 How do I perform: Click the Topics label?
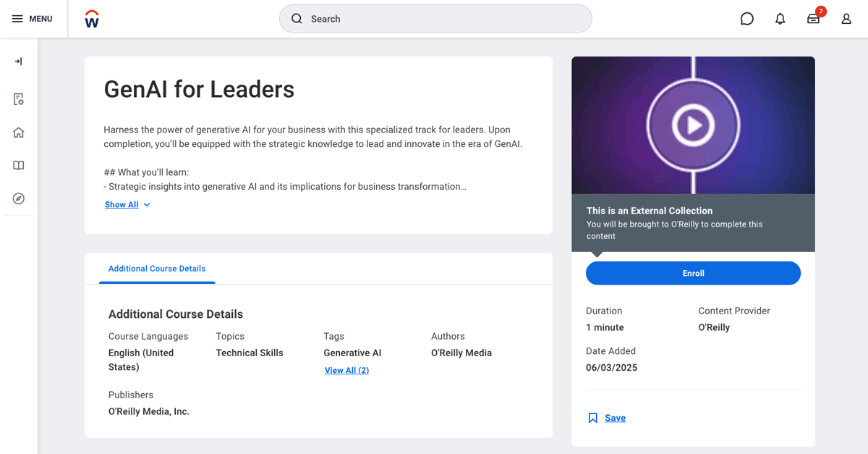[230, 336]
